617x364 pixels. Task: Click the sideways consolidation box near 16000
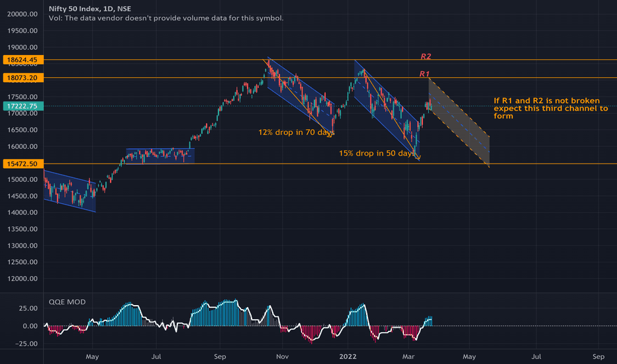160,156
